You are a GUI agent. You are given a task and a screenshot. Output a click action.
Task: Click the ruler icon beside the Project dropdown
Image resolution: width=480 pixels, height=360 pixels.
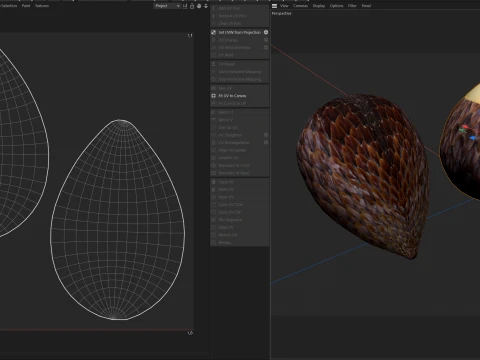(x=185, y=6)
